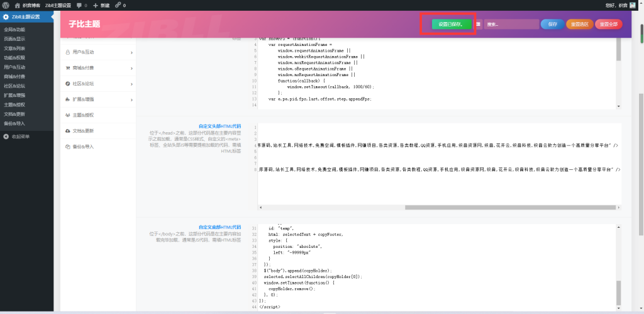Click the blue 保存 button
Viewport: 644px width, 314px height.
[x=552, y=25]
